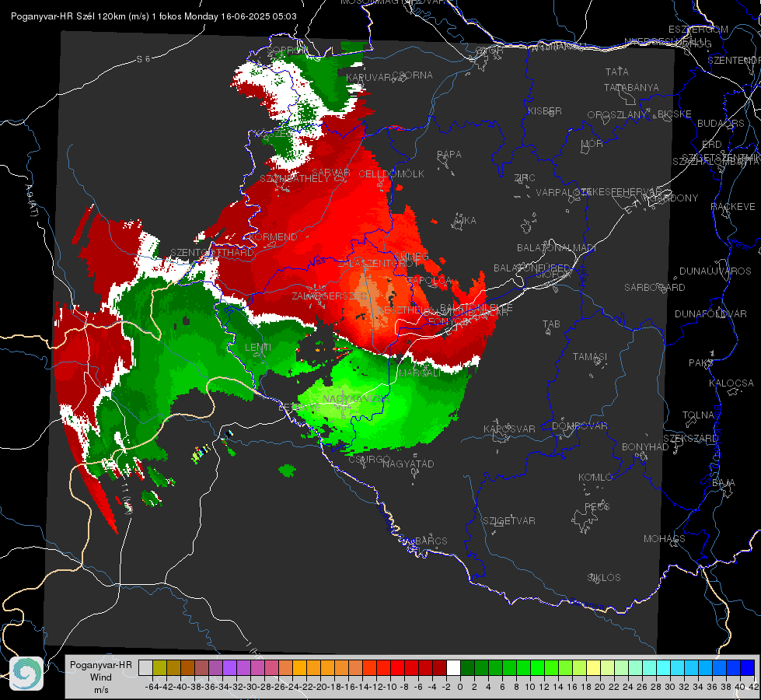Click the BICSKE town label
Viewport: 761px width, 700px height.
point(675,114)
